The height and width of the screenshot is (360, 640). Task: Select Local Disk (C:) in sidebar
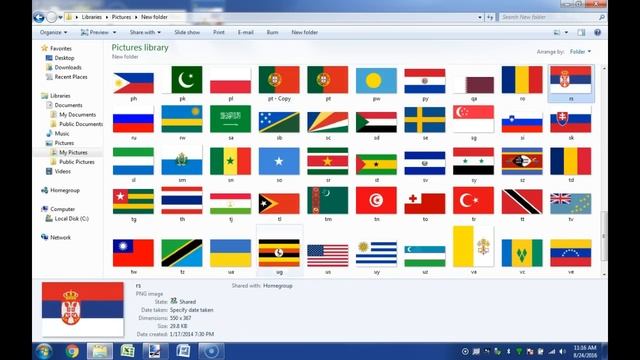tap(71, 219)
